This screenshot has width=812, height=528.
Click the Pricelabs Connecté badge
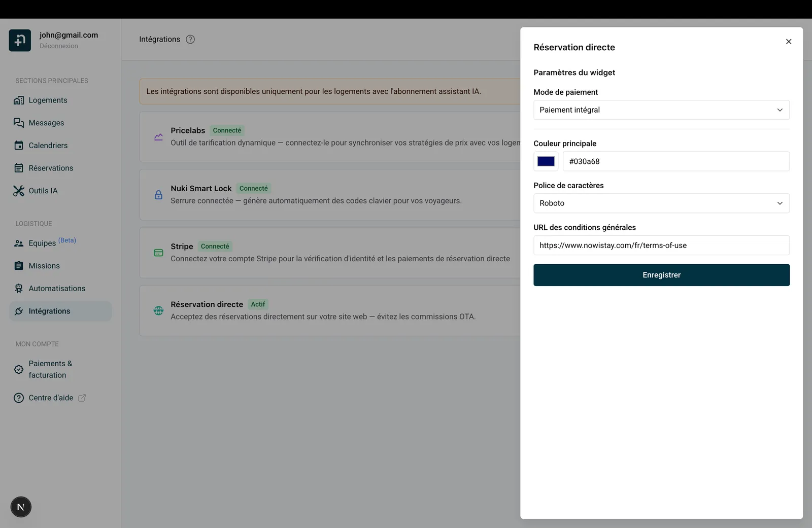tap(227, 130)
